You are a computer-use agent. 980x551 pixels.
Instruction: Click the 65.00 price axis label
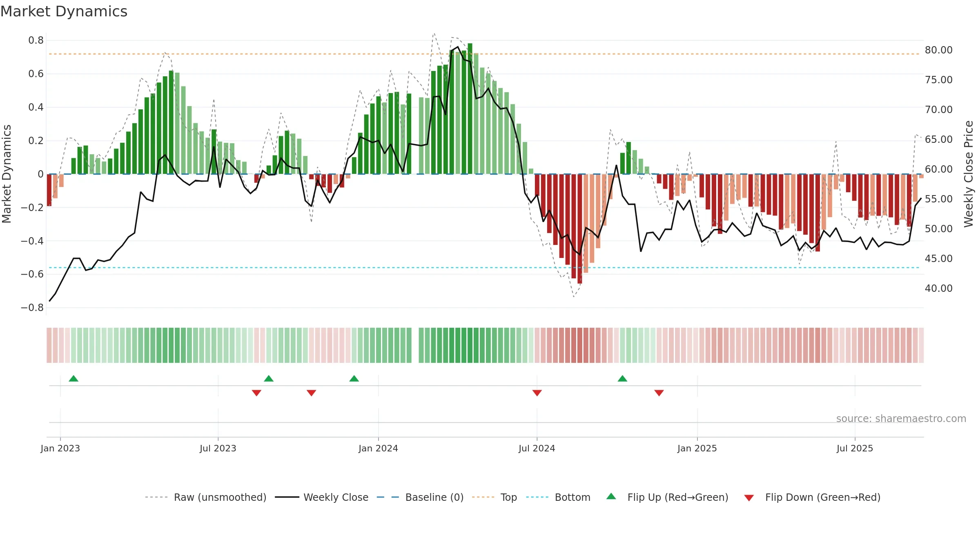(x=939, y=139)
